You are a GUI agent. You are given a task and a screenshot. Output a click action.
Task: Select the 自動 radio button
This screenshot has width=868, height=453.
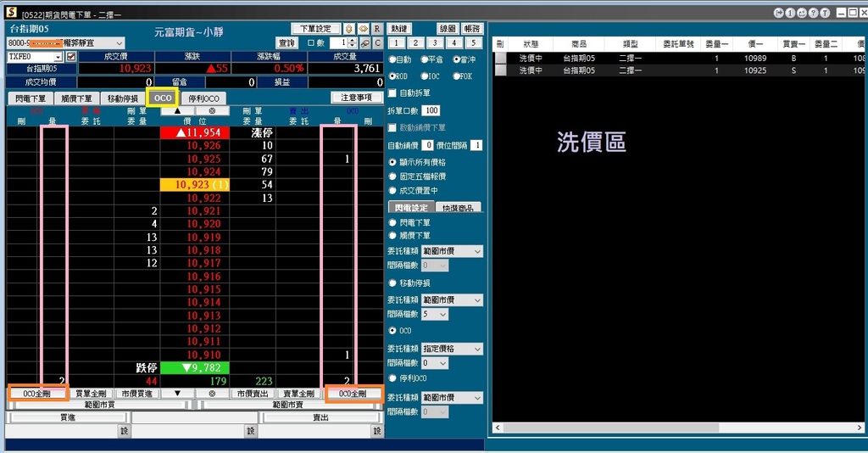coord(392,59)
